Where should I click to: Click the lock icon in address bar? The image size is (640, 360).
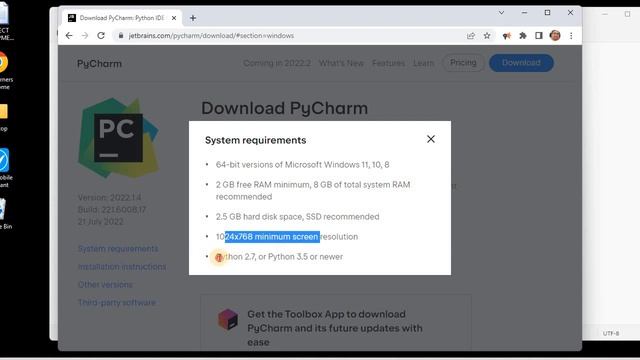pyautogui.click(x=120, y=36)
